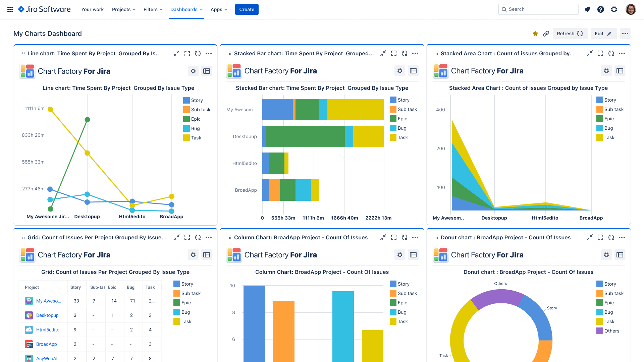Screen dimensions: 644x362
Task: Refresh the Line chart gadget
Action: [x=198, y=53]
